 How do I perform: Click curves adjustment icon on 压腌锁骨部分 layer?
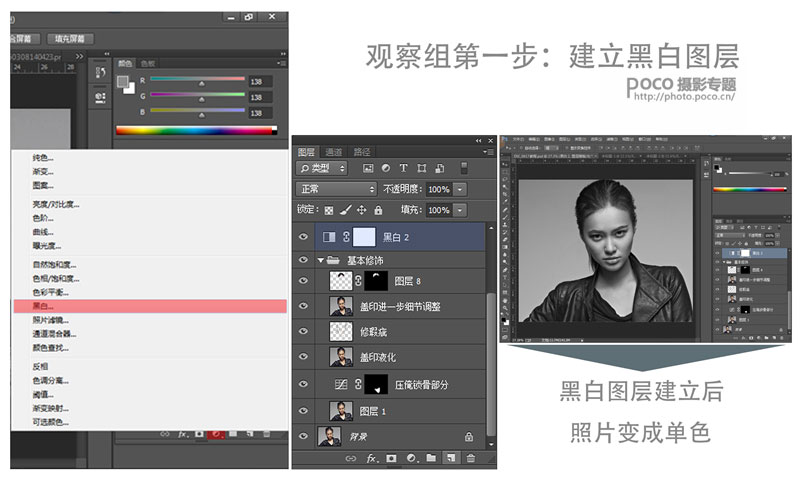(341, 384)
